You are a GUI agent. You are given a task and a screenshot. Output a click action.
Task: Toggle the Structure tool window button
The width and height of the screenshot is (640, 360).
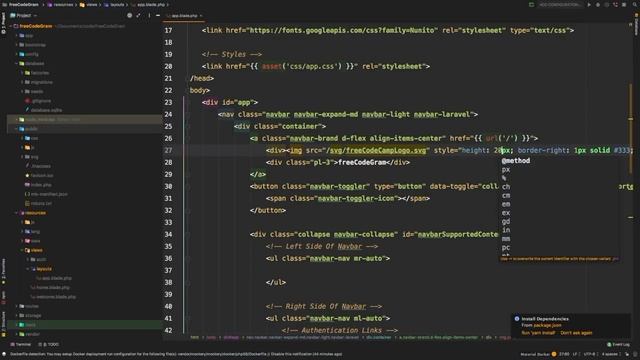(x=3, y=323)
